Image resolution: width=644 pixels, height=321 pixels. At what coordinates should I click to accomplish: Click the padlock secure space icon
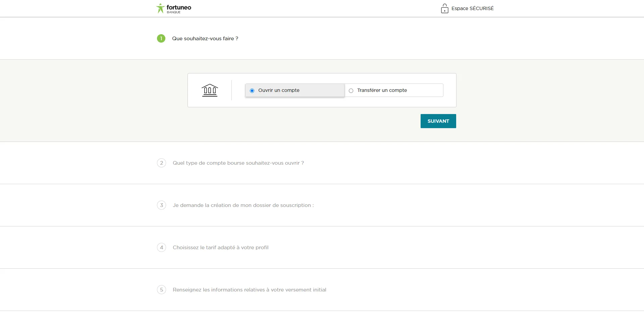tap(444, 8)
